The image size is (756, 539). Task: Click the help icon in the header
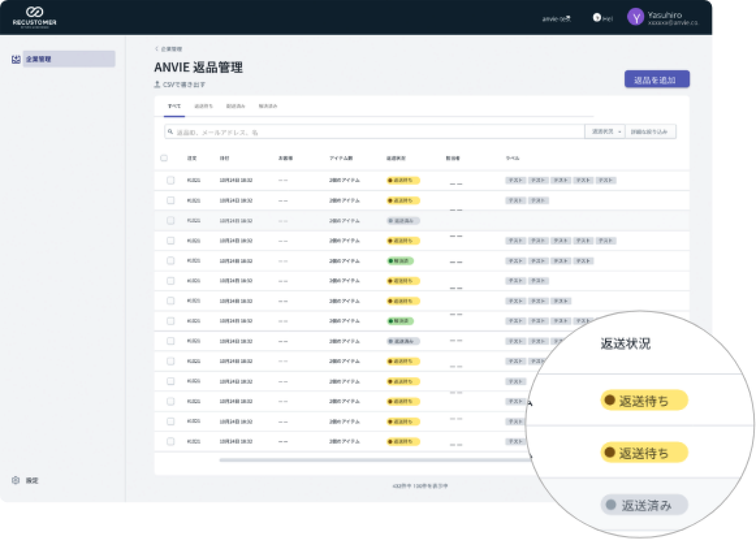tap(596, 18)
